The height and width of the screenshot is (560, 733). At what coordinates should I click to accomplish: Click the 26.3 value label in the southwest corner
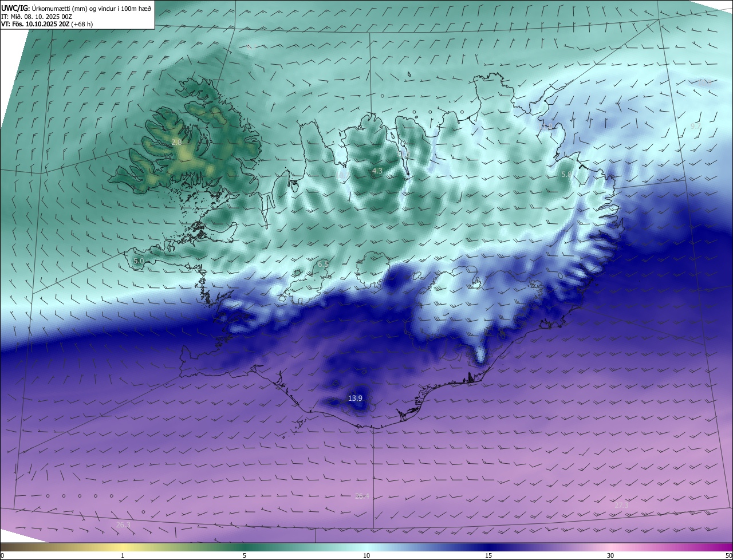(123, 524)
